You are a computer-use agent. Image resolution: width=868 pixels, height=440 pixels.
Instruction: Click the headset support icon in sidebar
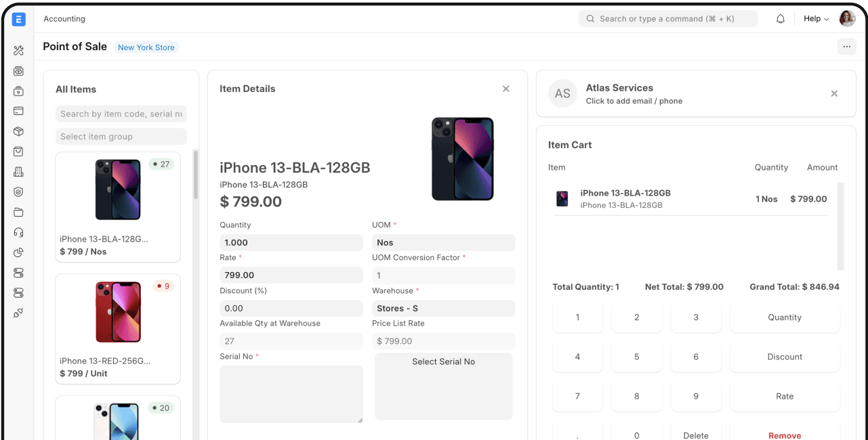coord(18,232)
